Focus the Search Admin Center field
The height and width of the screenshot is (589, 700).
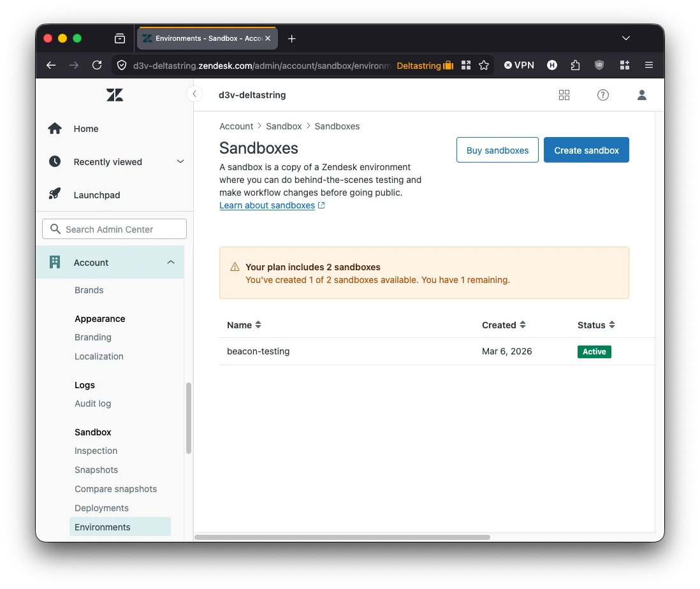114,229
